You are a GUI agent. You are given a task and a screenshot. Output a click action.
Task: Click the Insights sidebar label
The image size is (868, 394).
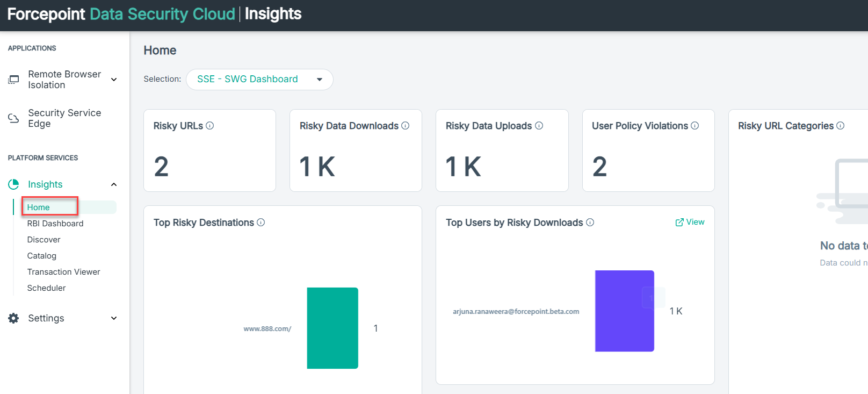point(45,184)
